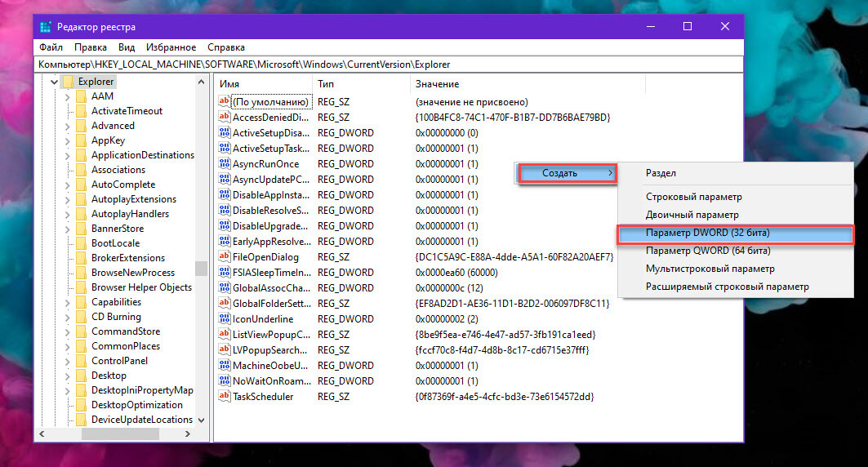This screenshot has width=868, height=467.
Task: Click the DWORD icon of ActiveSetupDisa... value
Action: [x=225, y=132]
